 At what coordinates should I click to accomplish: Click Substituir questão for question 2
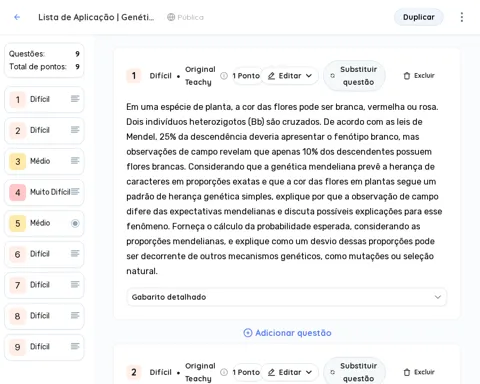(354, 371)
